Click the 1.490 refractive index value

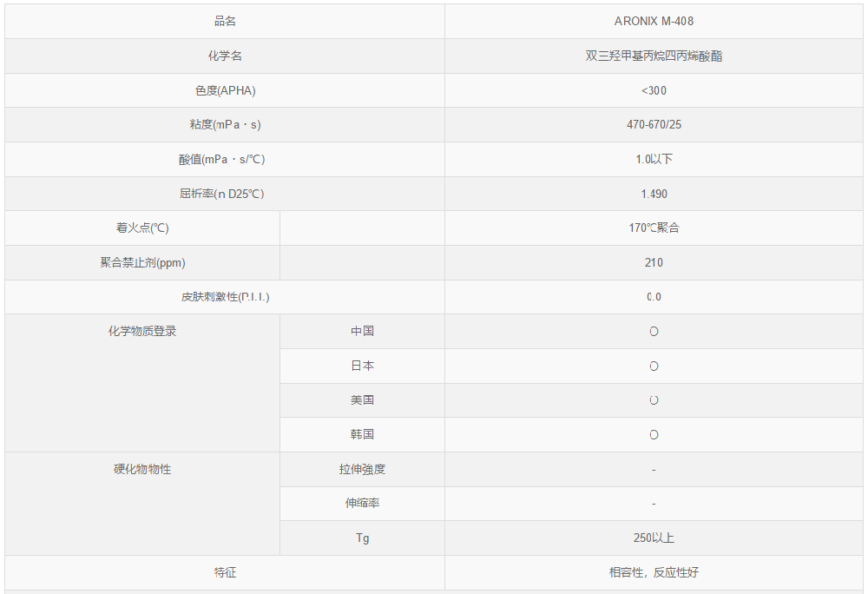(654, 194)
